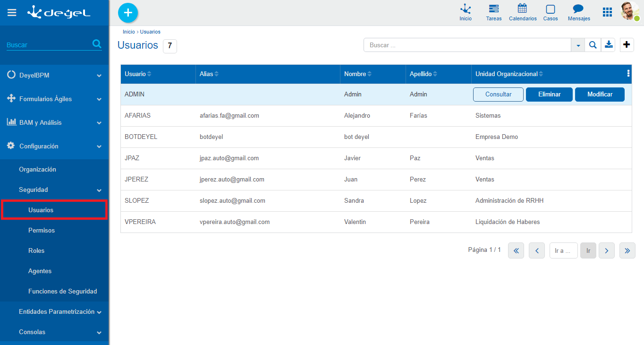Click the users search magnifier button

tap(593, 45)
